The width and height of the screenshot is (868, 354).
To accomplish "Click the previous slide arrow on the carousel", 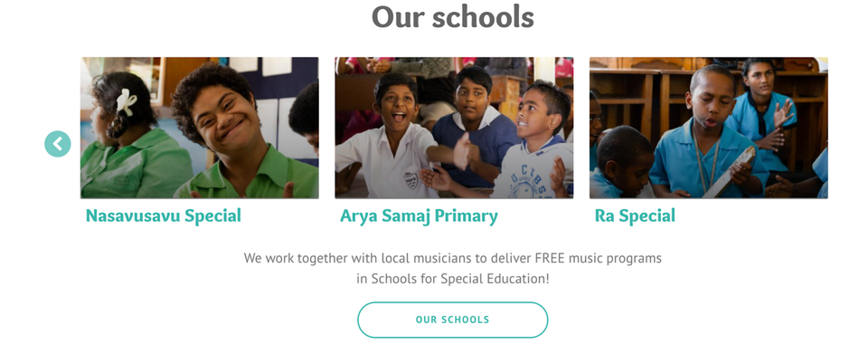I will pyautogui.click(x=58, y=144).
